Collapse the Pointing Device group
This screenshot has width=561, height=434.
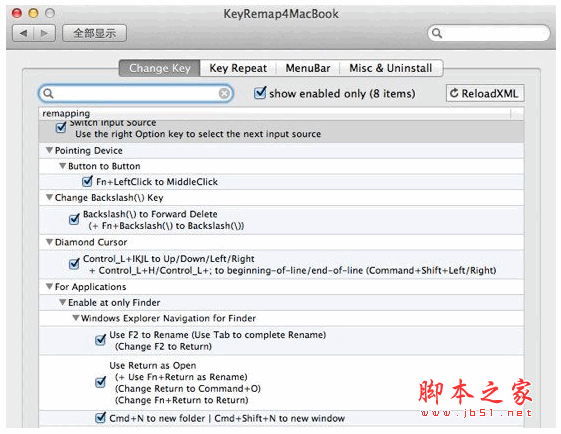tap(50, 150)
